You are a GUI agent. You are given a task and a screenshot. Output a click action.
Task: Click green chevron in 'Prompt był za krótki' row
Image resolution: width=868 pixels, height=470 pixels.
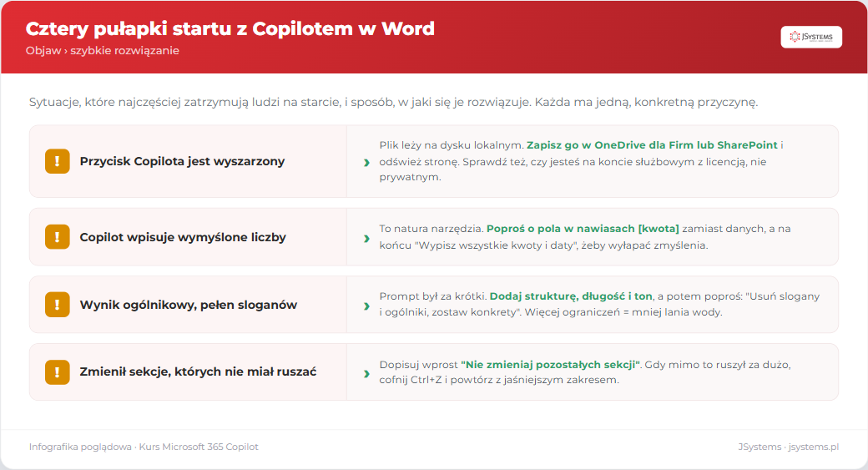coord(366,306)
